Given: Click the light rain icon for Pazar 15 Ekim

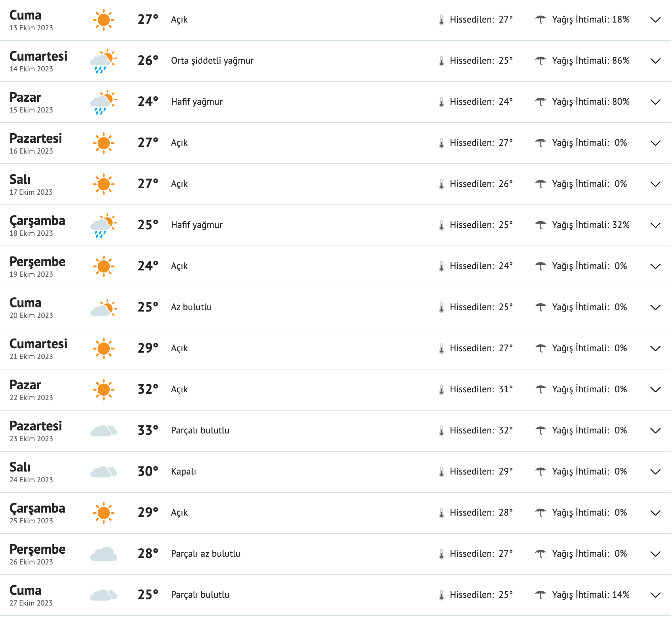Looking at the screenshot, I should tap(103, 102).
